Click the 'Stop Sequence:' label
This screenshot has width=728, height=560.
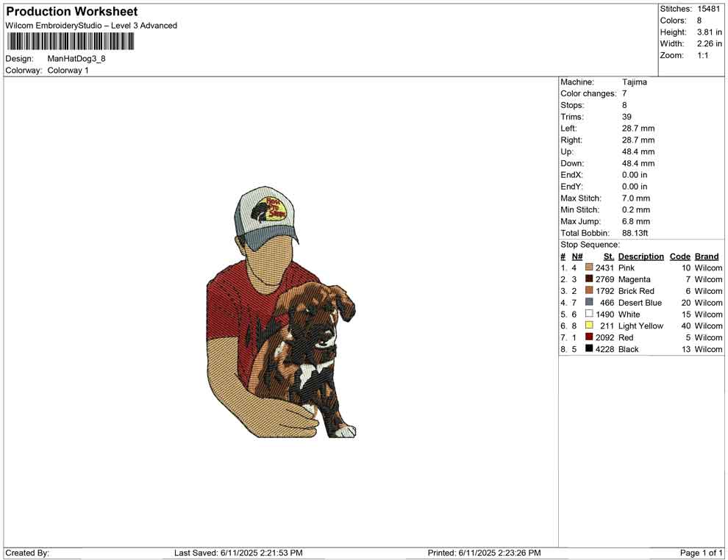(590, 245)
